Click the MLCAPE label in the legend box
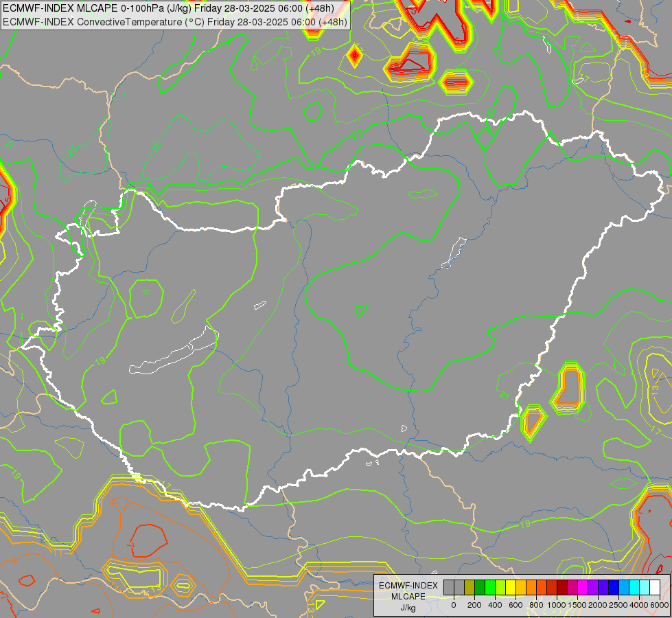672x618 pixels. click(408, 597)
